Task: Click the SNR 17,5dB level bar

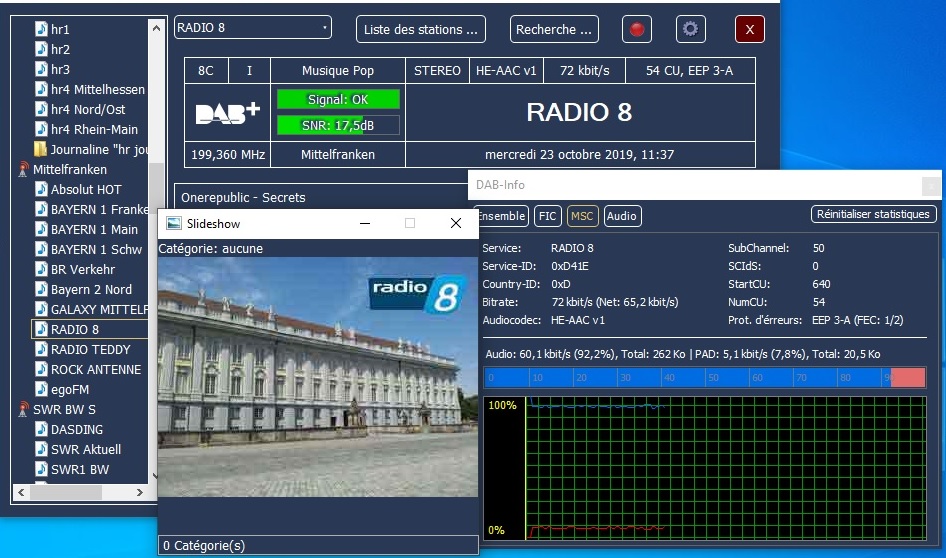Action: pos(338,125)
